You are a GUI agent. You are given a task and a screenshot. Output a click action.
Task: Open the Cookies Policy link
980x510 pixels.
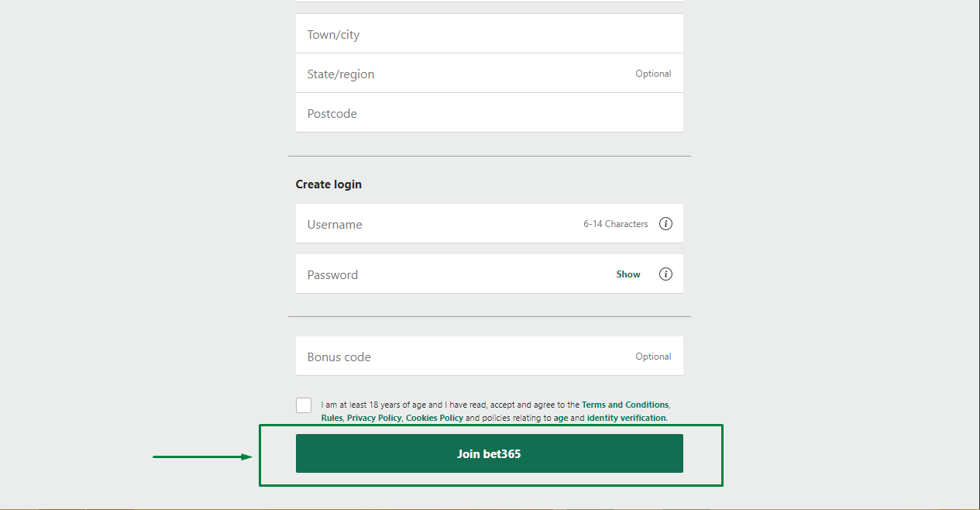(435, 418)
